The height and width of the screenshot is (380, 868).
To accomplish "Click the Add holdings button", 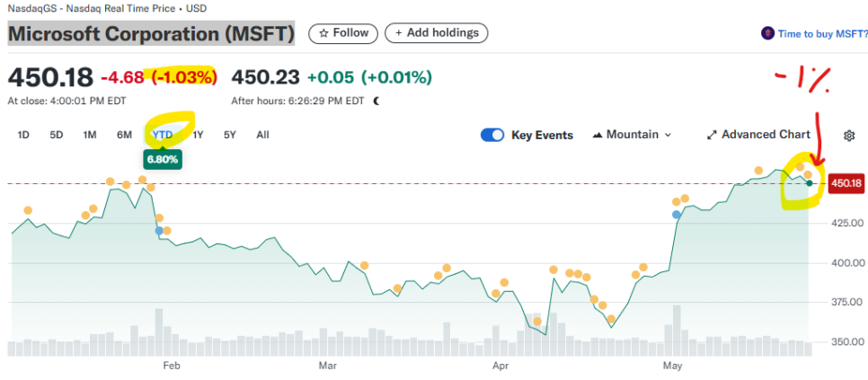I will pos(436,33).
